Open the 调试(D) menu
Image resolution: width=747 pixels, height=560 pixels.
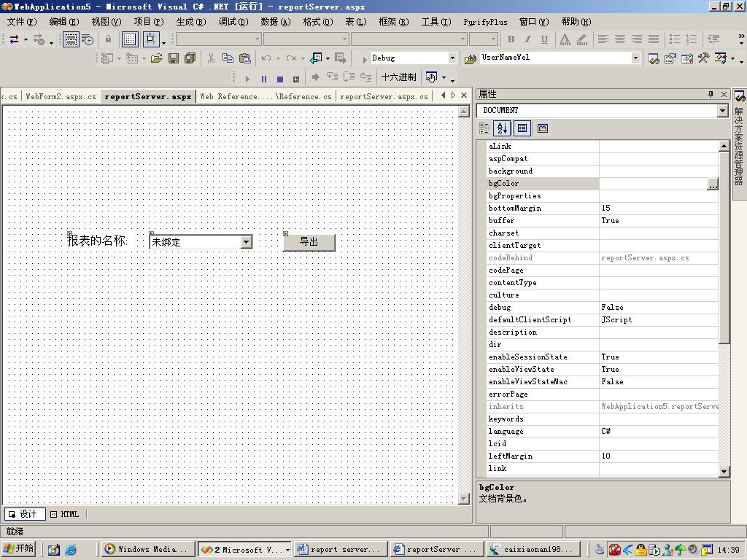coord(233,22)
